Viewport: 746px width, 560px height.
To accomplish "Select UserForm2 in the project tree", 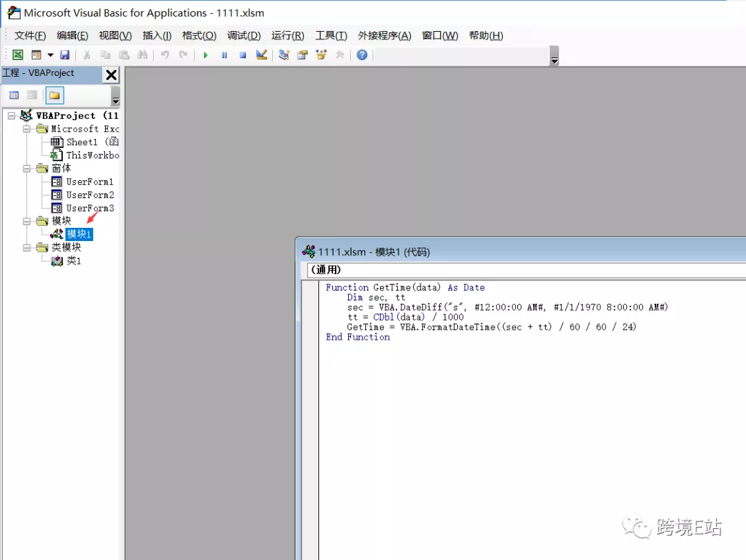I will coord(82,195).
